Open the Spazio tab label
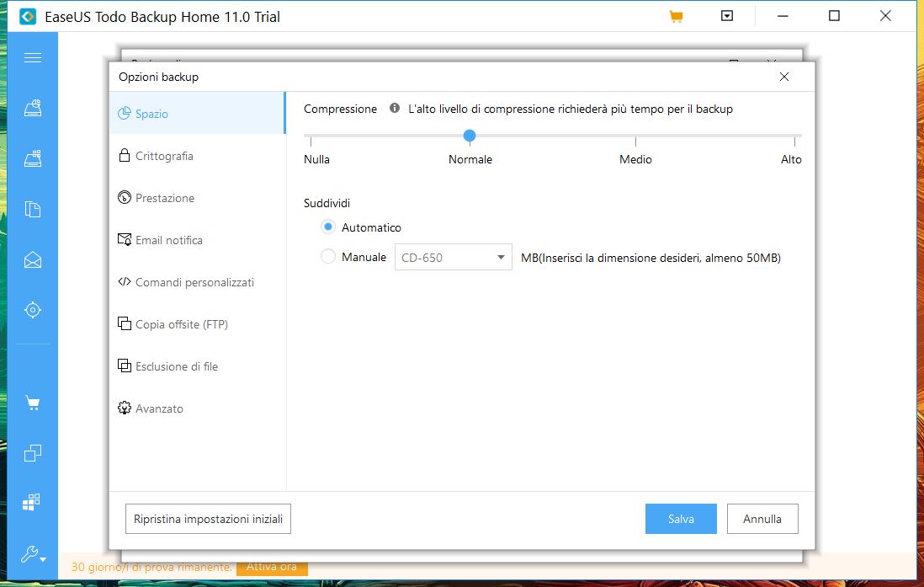Viewport: 924px width, 587px height. coord(151,114)
